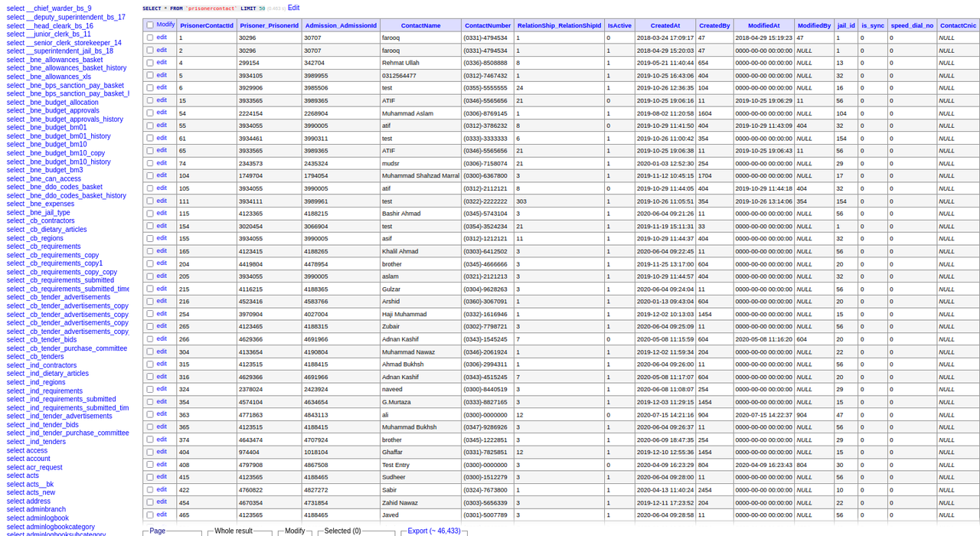The height and width of the screenshot is (536, 980).
Task: Check the row with PrisonerContactId 15
Action: click(x=150, y=100)
